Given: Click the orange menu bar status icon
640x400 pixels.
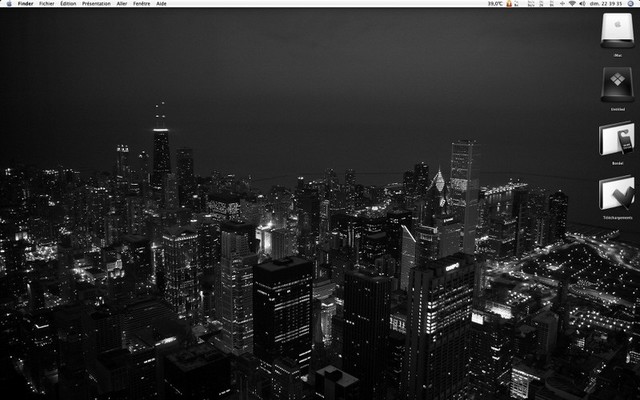Looking at the screenshot, I should coord(509,3).
